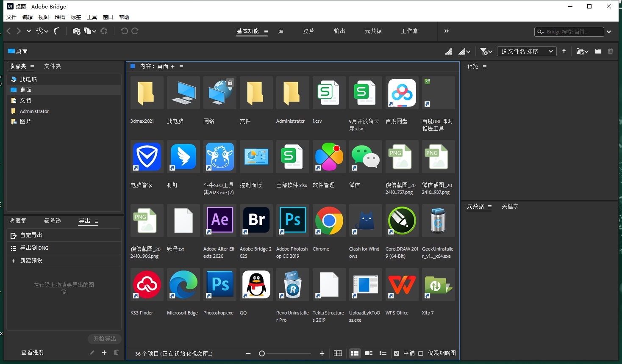Open the Photo Downloader camera import tool
622x364 pixels.
[x=76, y=31]
